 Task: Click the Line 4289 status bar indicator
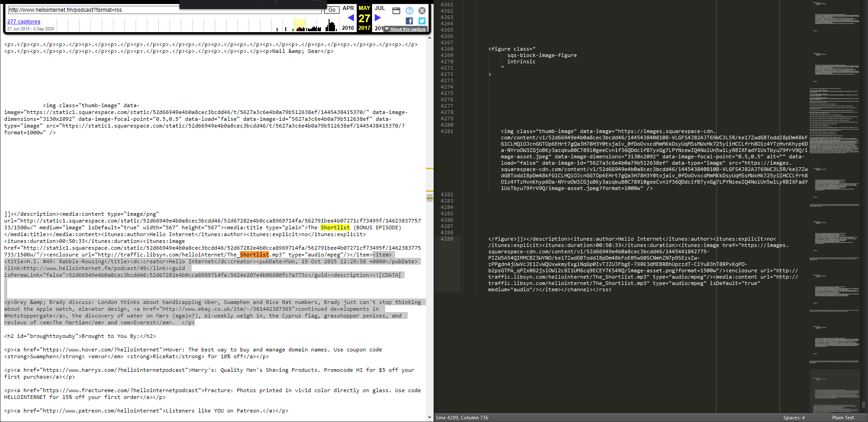click(462, 417)
